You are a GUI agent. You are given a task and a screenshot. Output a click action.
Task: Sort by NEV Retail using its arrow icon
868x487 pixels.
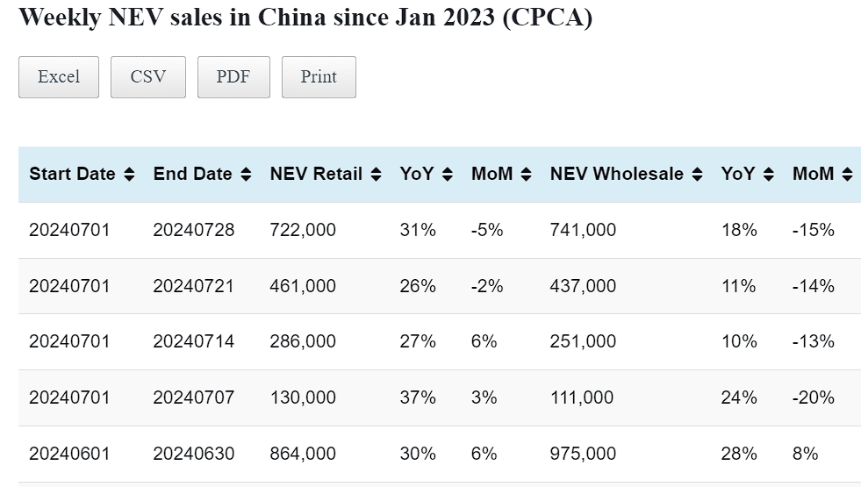coord(376,175)
